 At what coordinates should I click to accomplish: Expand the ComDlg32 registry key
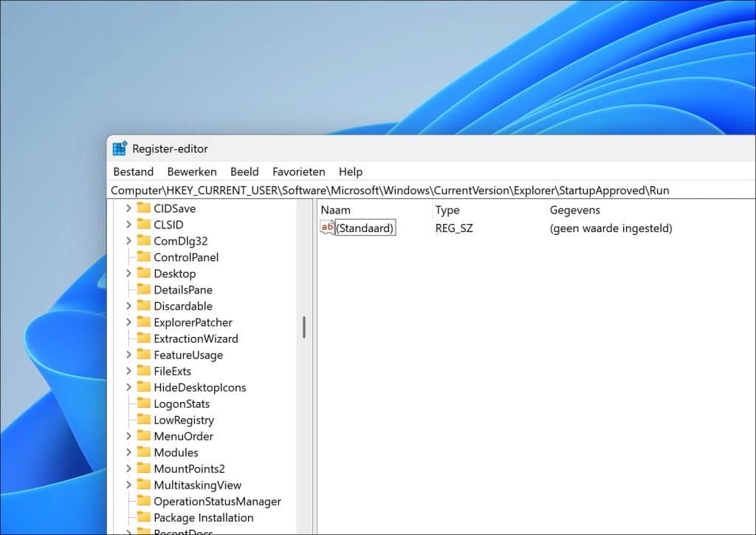[x=128, y=241]
